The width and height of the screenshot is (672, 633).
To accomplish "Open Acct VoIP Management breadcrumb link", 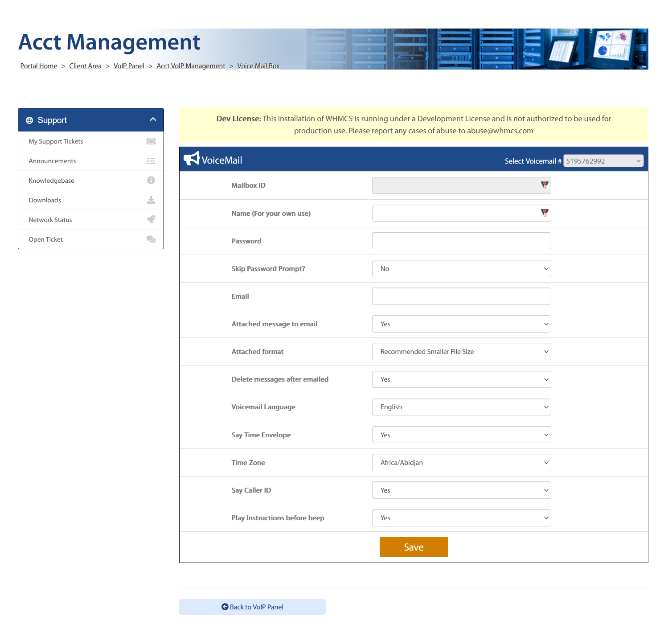I will (191, 66).
